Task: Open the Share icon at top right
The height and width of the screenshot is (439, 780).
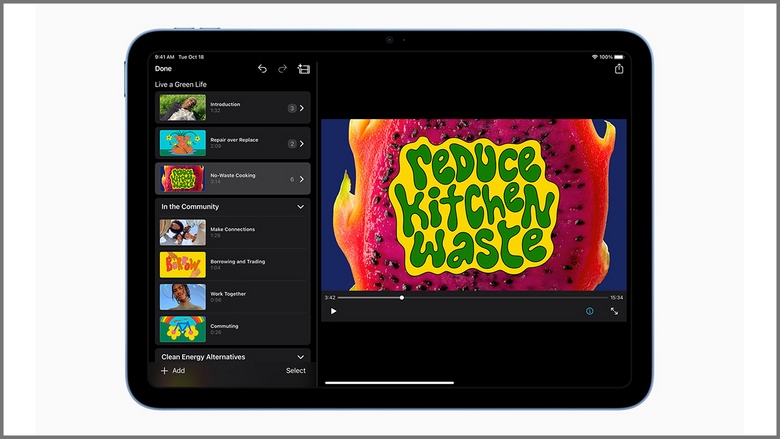Action: (618, 69)
